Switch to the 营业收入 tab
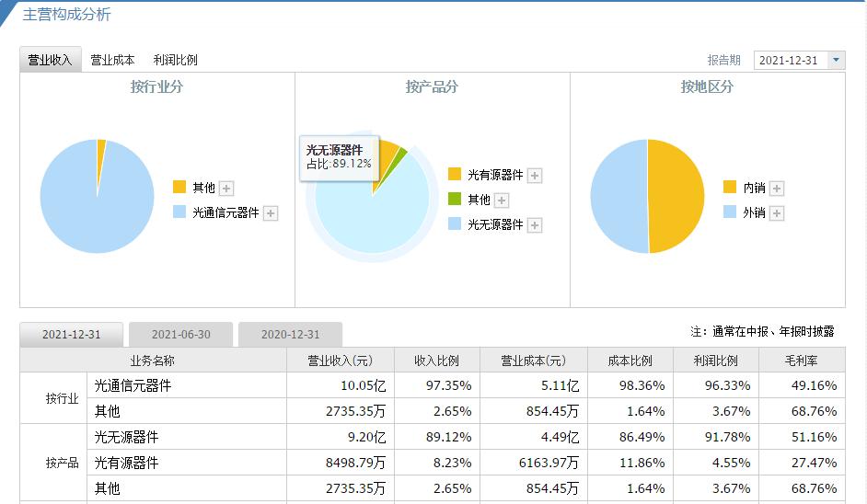 click(51, 60)
